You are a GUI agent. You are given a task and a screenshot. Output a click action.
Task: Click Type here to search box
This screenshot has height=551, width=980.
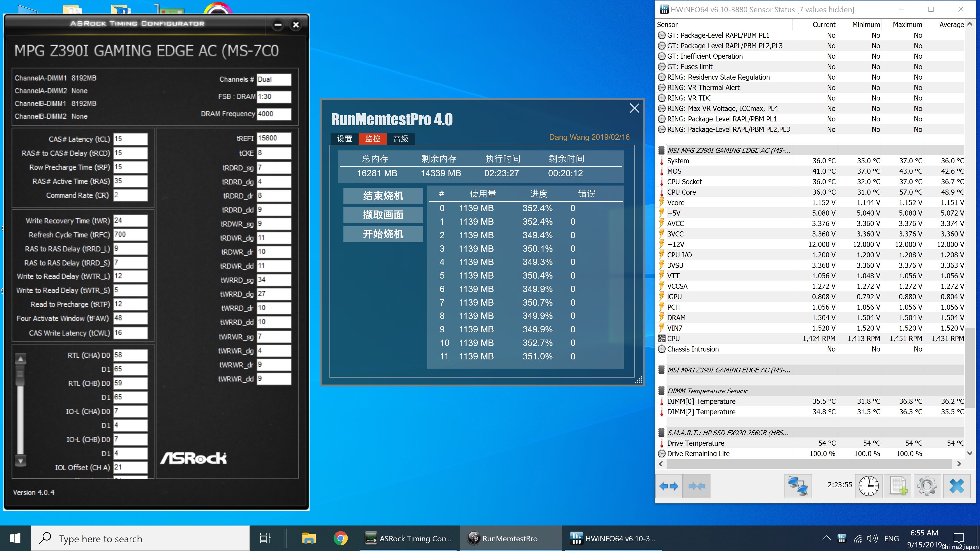[x=140, y=539]
